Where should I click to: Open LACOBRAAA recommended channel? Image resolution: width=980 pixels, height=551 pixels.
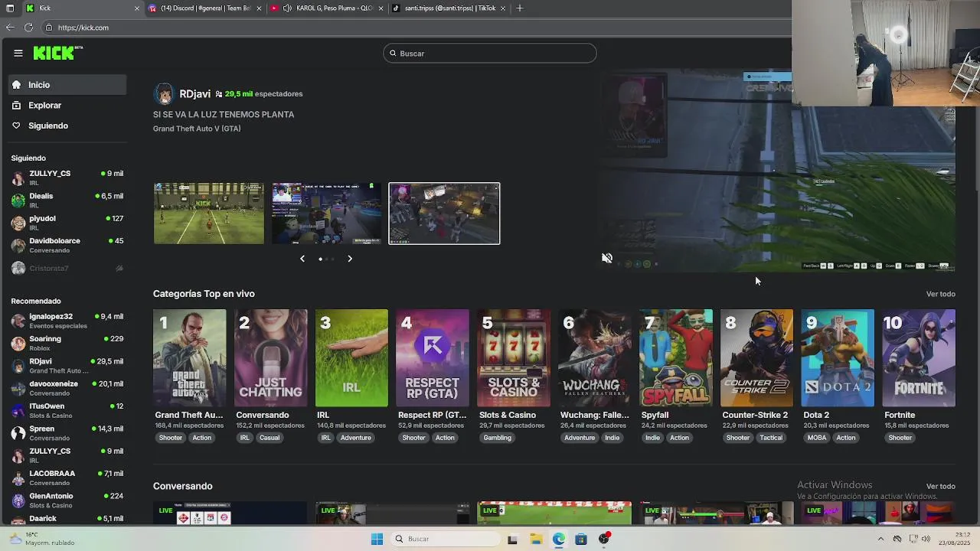pyautogui.click(x=67, y=478)
